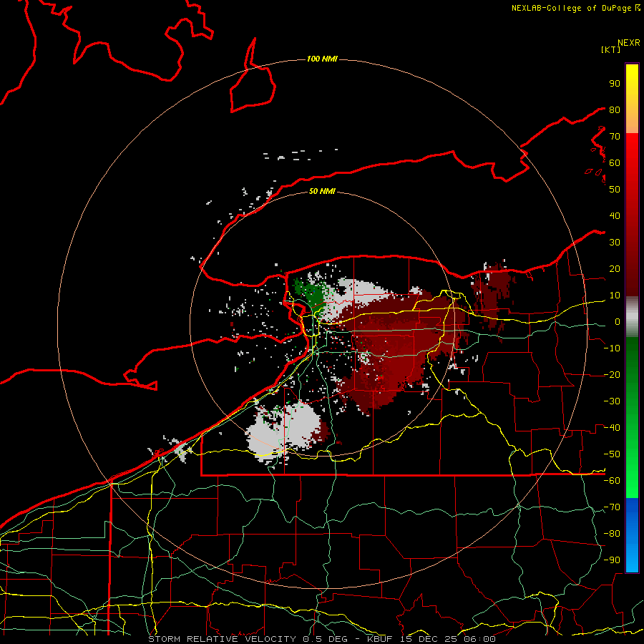
Task: Click the 100 NMI range ring label
Action: [x=322, y=59]
